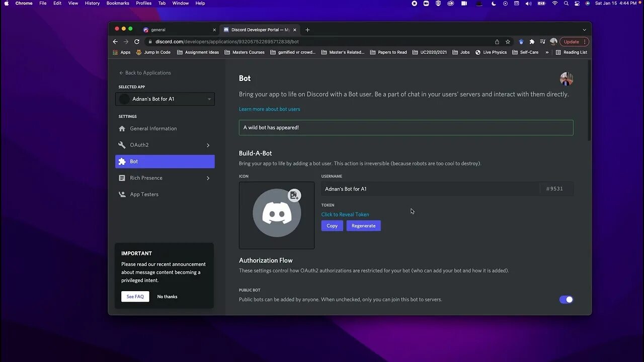Viewport: 644px width, 362px height.
Task: Open the Reading List
Action: point(572,52)
